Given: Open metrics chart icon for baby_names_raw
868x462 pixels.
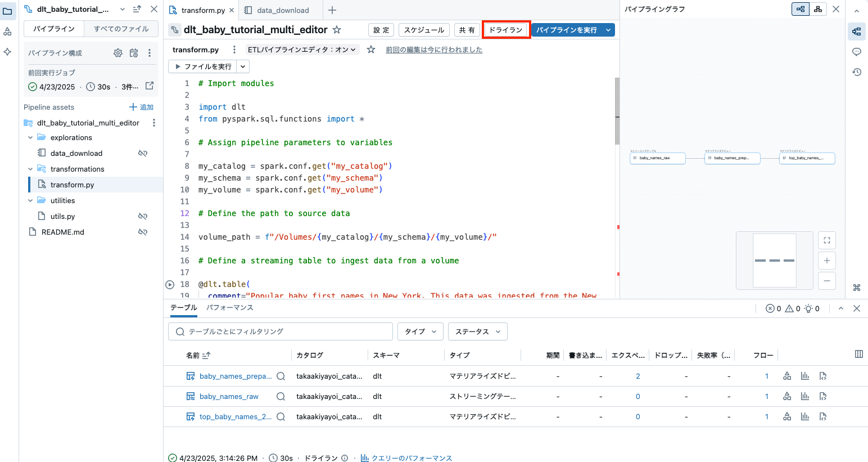Looking at the screenshot, I should pyautogui.click(x=804, y=396).
